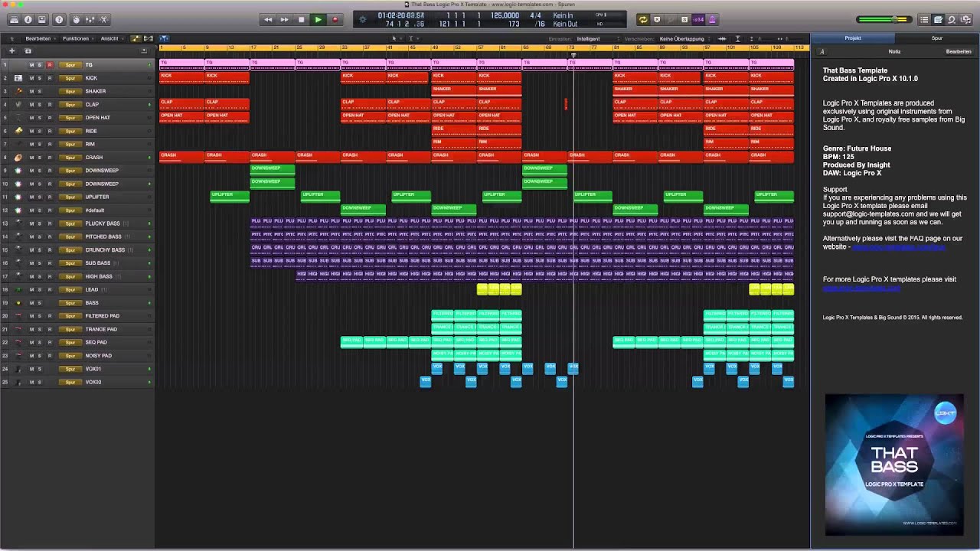Viewport: 980px width, 551px height.
Task: Click the waveform zoom icon
Action: pos(722,38)
